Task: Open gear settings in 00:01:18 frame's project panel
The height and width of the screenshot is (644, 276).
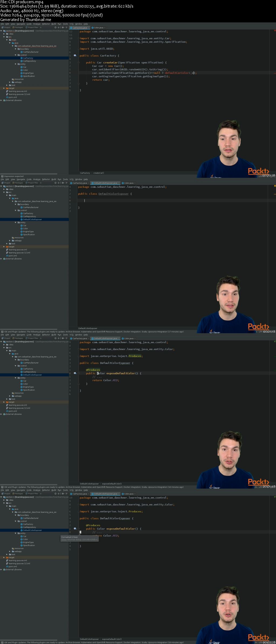Action: [x=63, y=183]
